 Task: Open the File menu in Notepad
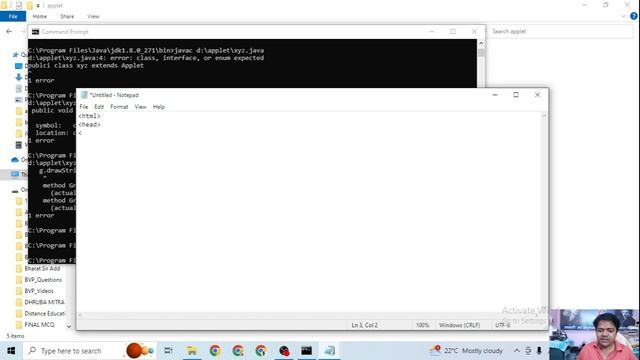coord(84,107)
